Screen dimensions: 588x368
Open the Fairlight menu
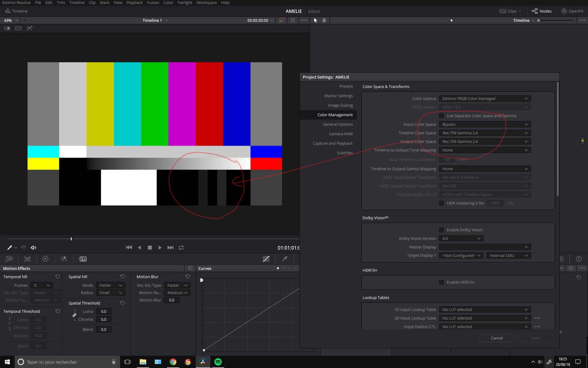pyautogui.click(x=185, y=3)
